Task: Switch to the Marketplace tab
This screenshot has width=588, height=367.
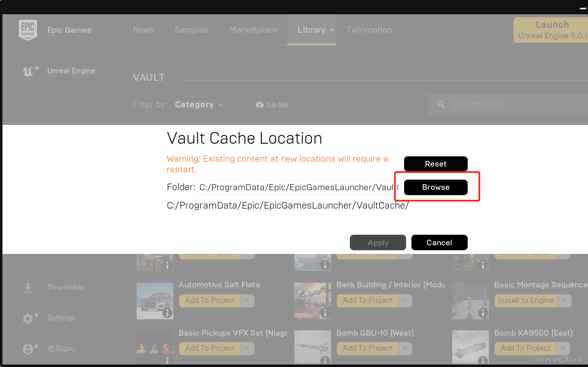Action: [x=253, y=30]
